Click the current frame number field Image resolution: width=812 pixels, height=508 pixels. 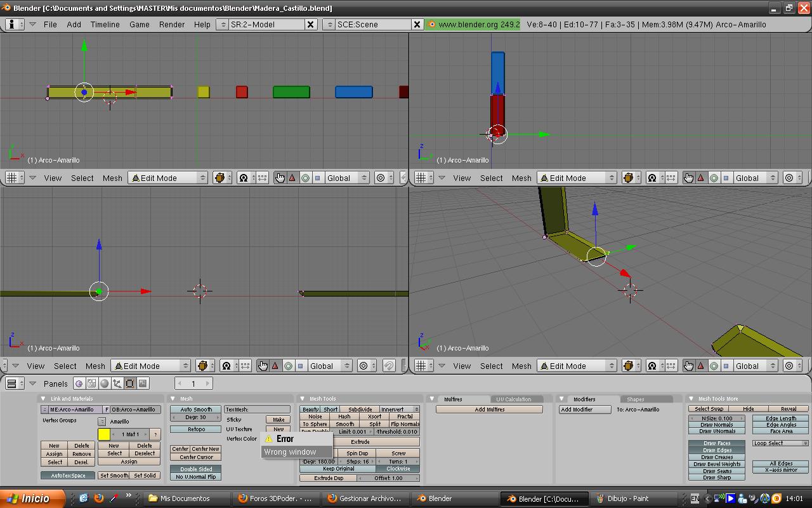pyautogui.click(x=193, y=384)
